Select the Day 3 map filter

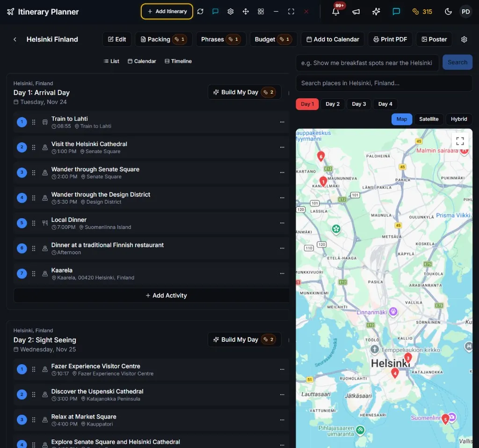click(359, 104)
